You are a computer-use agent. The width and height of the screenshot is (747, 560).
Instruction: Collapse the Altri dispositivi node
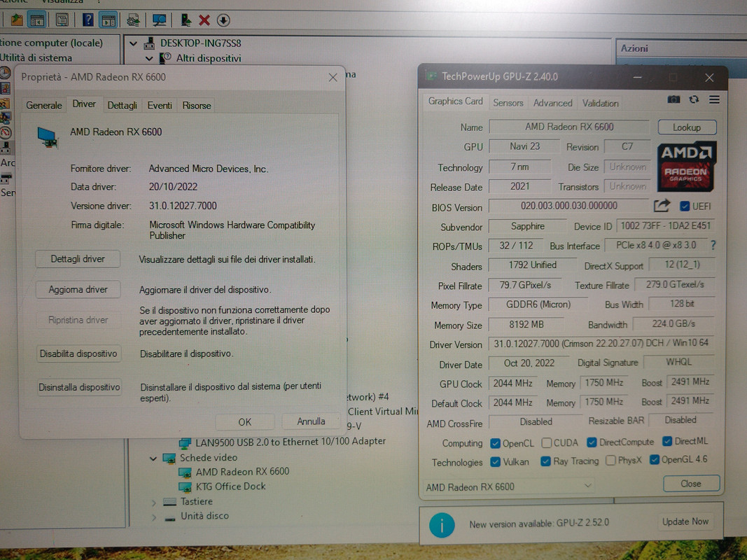pos(149,59)
